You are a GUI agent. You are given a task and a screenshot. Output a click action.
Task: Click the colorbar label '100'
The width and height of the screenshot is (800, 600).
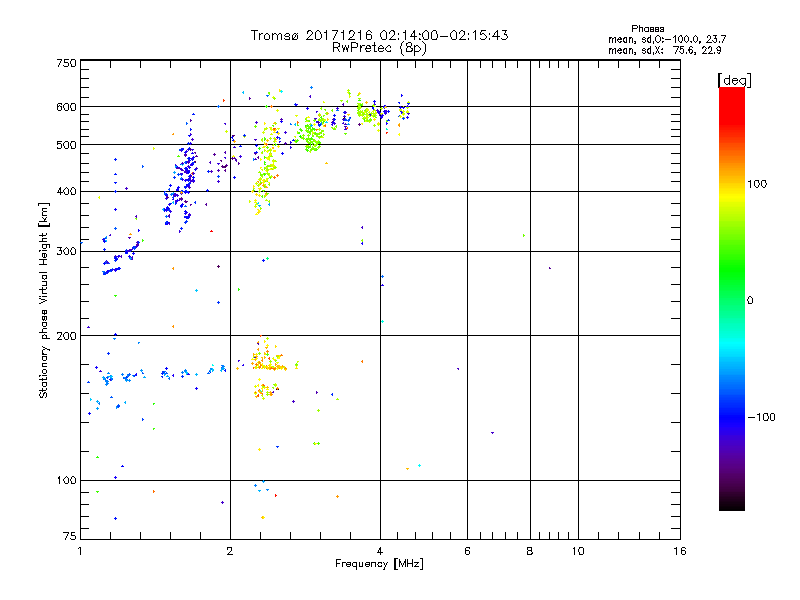(x=757, y=184)
